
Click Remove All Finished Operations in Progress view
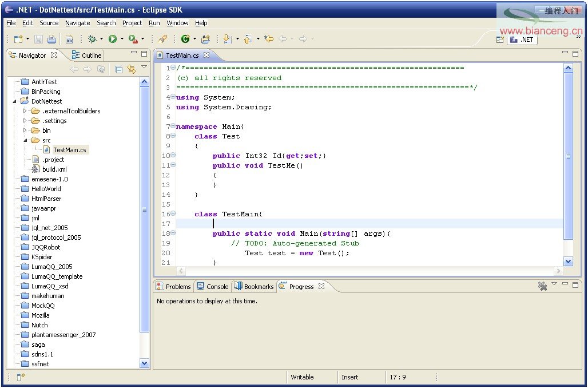click(x=542, y=286)
